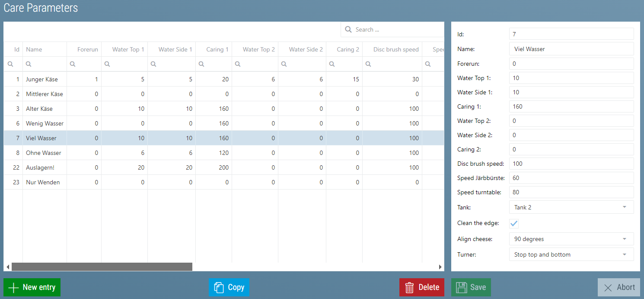Click the Copy pages icon

click(x=219, y=288)
